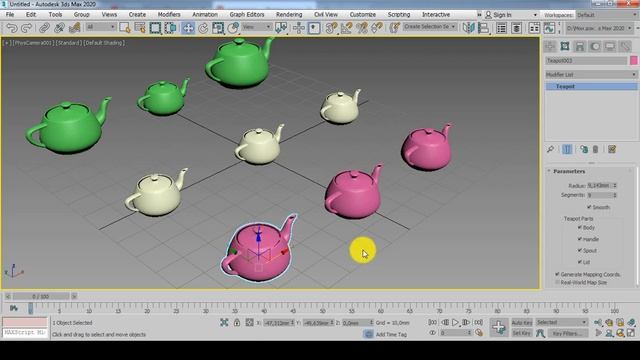
Task: Open the Workspaces Default dropdown
Action: pos(607,15)
